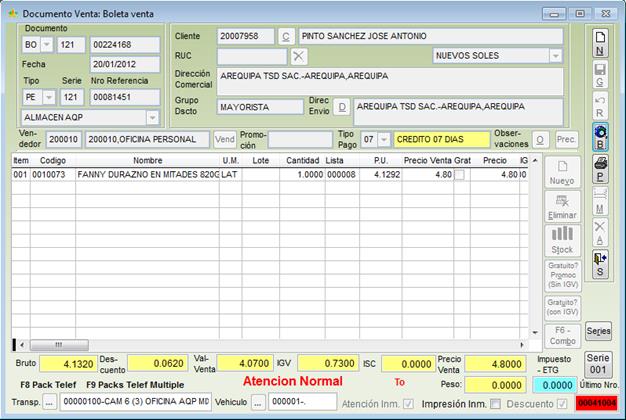Click Dirección Comercial address field
Viewport: 626px width, 420px height.
(390, 81)
